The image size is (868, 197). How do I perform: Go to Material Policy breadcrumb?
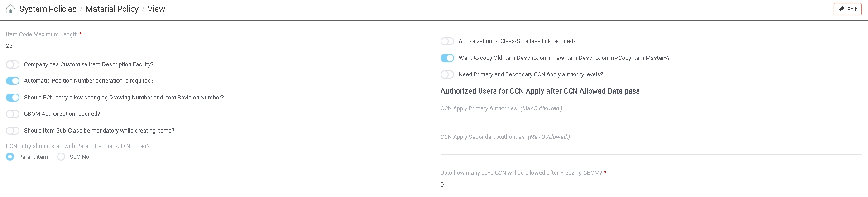pyautogui.click(x=112, y=9)
